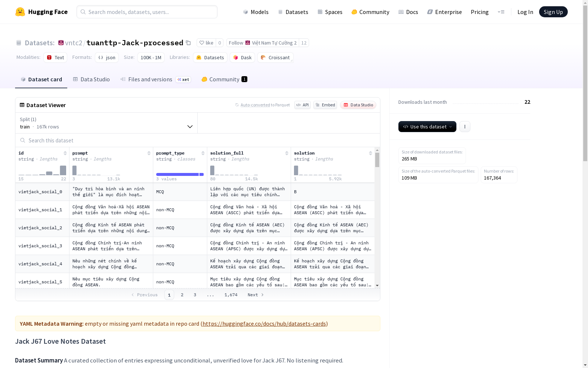Copy dataset name with the copy icon
The image size is (588, 368).
(188, 43)
